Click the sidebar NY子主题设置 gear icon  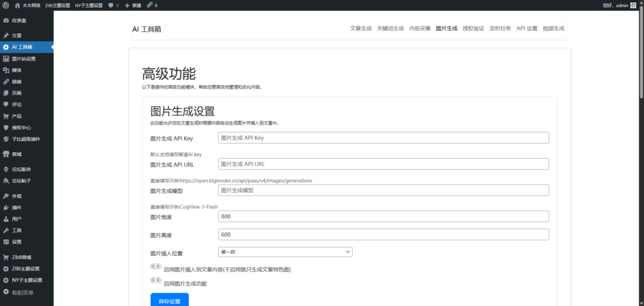coord(6,280)
